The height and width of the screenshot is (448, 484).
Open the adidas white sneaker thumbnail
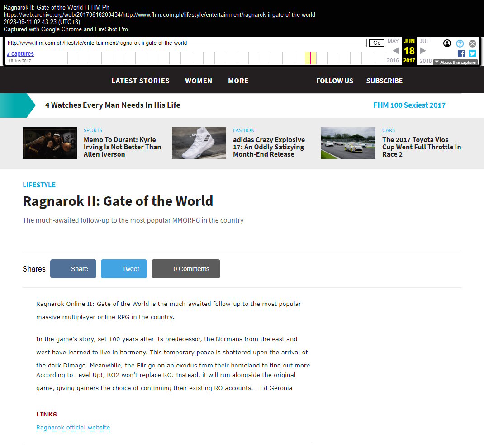(x=199, y=143)
